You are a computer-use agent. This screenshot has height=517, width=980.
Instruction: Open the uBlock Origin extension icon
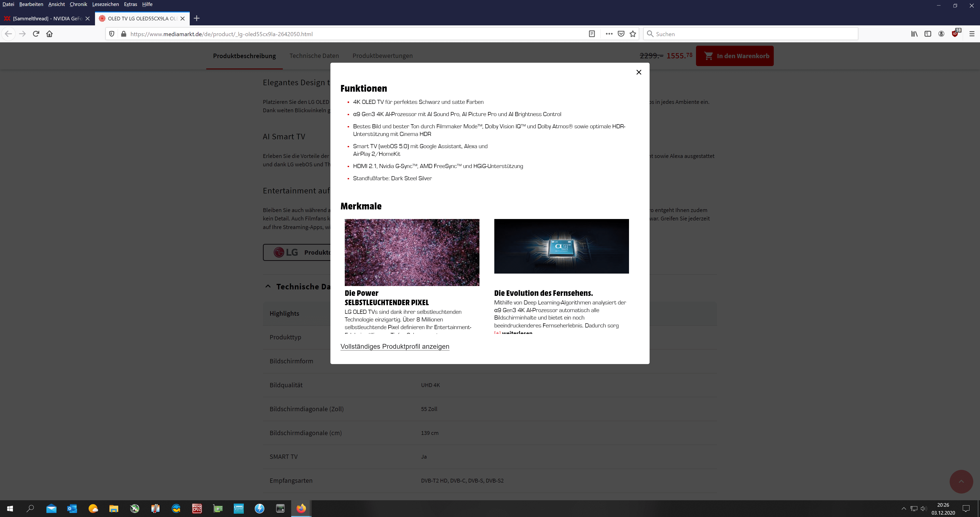tap(955, 34)
